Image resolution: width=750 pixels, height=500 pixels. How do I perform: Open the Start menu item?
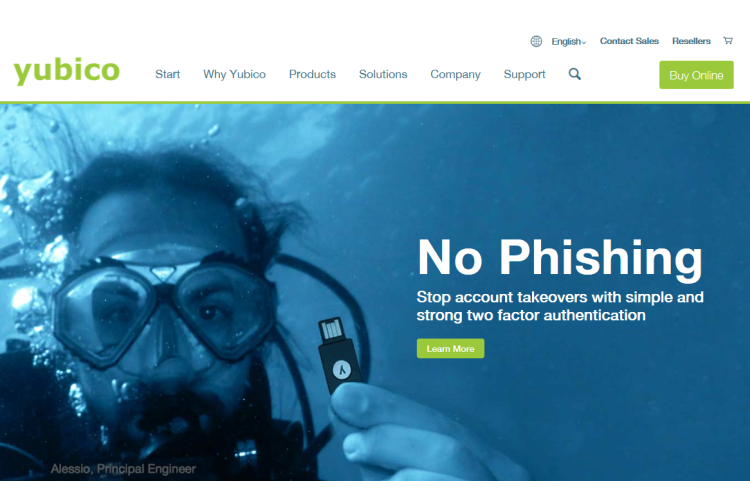click(x=167, y=74)
